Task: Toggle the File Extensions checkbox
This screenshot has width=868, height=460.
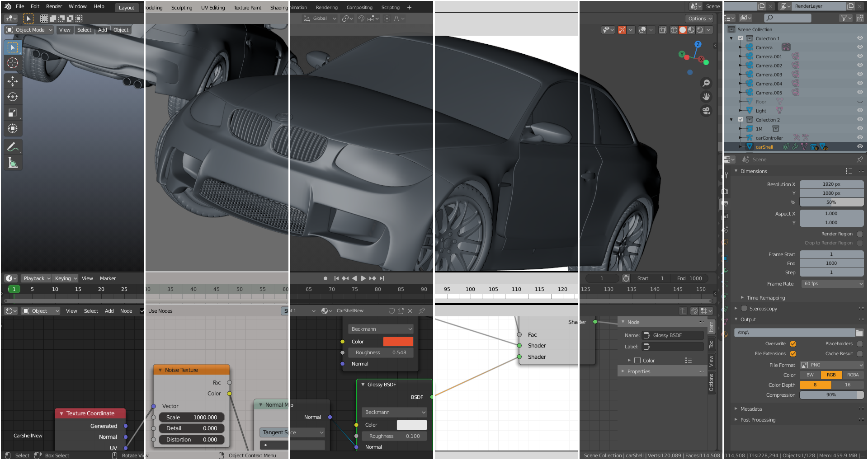Action: [x=793, y=354]
